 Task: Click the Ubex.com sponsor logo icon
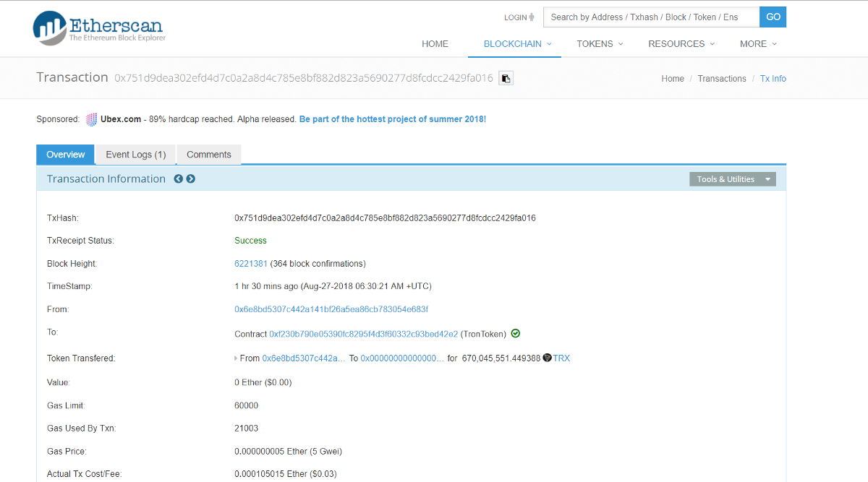tap(91, 119)
